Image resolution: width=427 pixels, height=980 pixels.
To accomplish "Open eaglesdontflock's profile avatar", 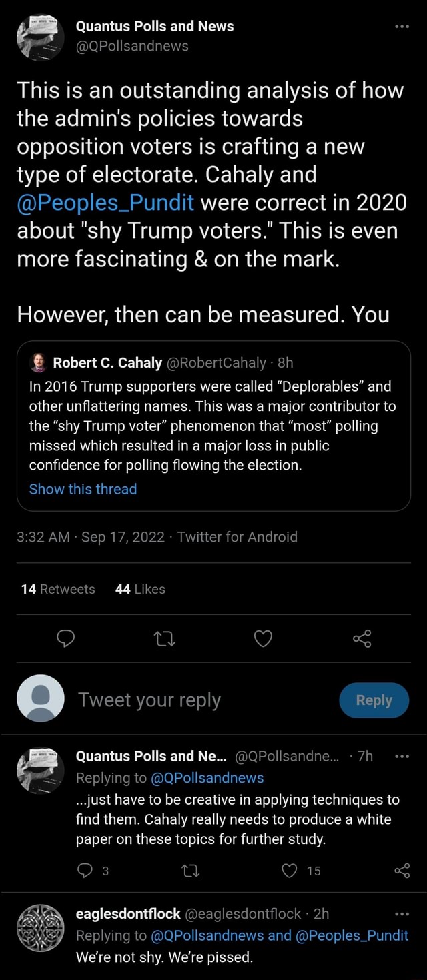I will [x=40, y=929].
